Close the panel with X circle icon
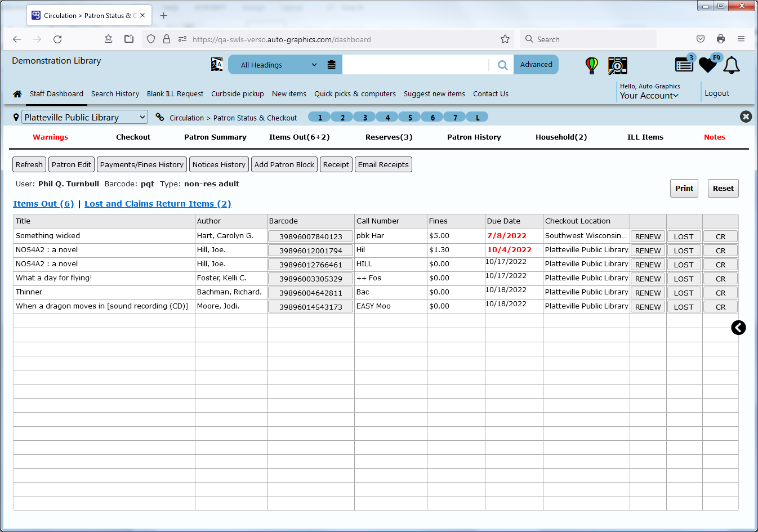Image resolution: width=758 pixels, height=532 pixels. pyautogui.click(x=746, y=117)
